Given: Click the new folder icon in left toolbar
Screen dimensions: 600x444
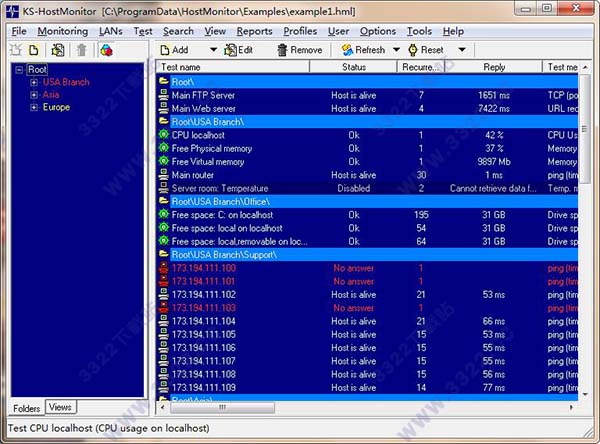Looking at the screenshot, I should (16, 50).
